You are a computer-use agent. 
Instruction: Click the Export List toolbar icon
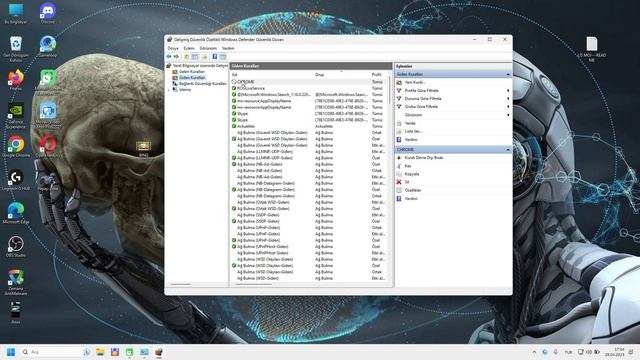(204, 56)
